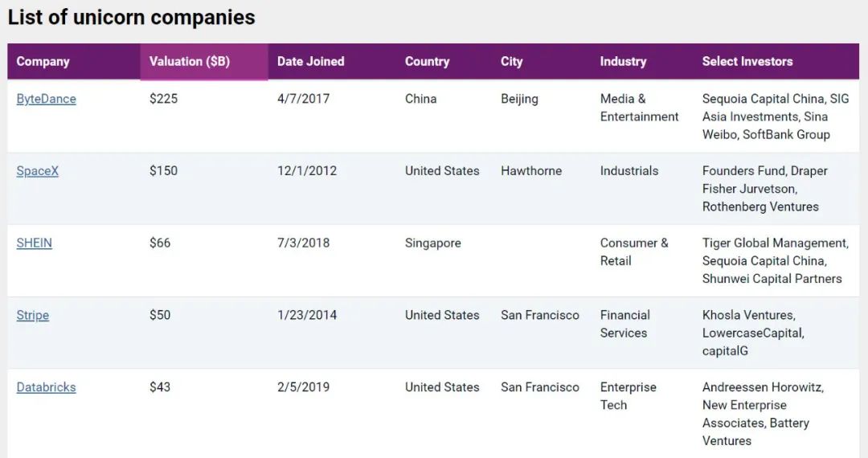Select the Media & Entertainment industry cell
This screenshot has width=868, height=458.
[639, 108]
